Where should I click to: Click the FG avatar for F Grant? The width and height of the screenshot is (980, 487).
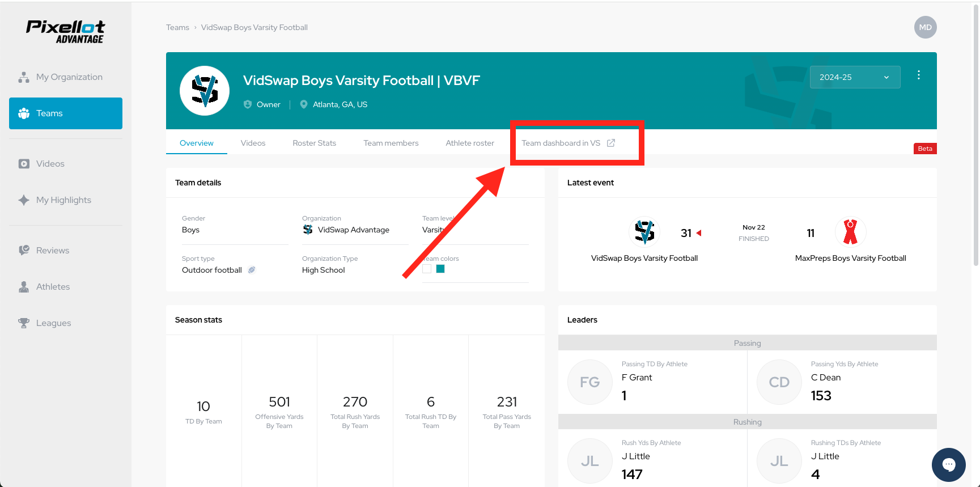[x=590, y=382]
